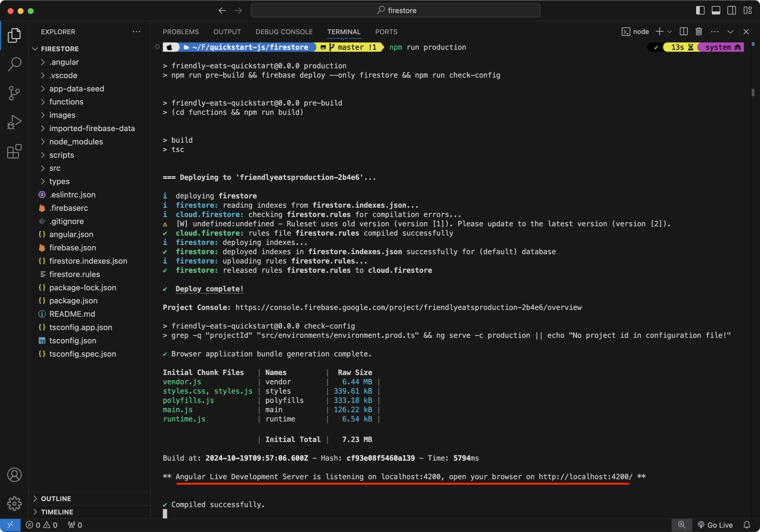760x532 pixels.
Task: Click the Kill Terminal trash icon
Action: pyautogui.click(x=698, y=32)
